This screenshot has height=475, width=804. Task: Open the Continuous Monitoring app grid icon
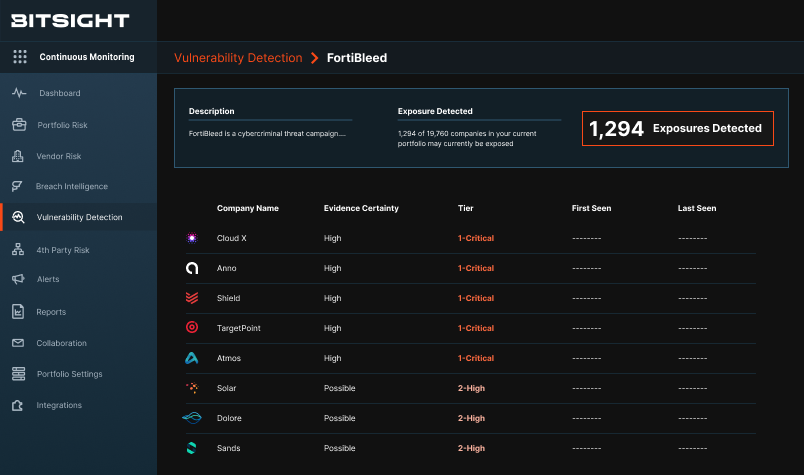coord(20,56)
